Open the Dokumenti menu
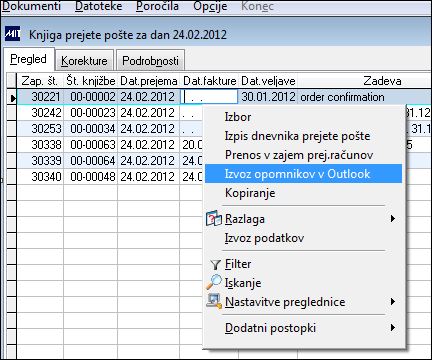The height and width of the screenshot is (360, 432). click(31, 6)
